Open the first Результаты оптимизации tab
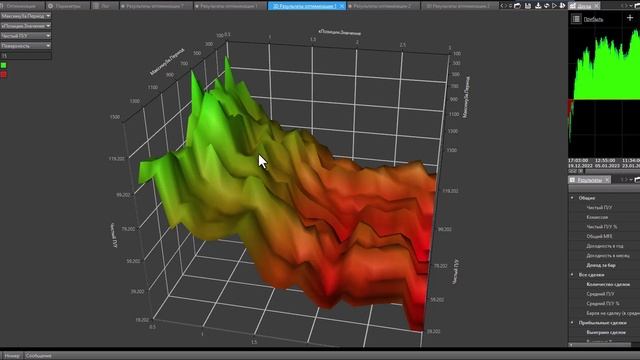Screen dimensions: 640x360 (x=155, y=6)
